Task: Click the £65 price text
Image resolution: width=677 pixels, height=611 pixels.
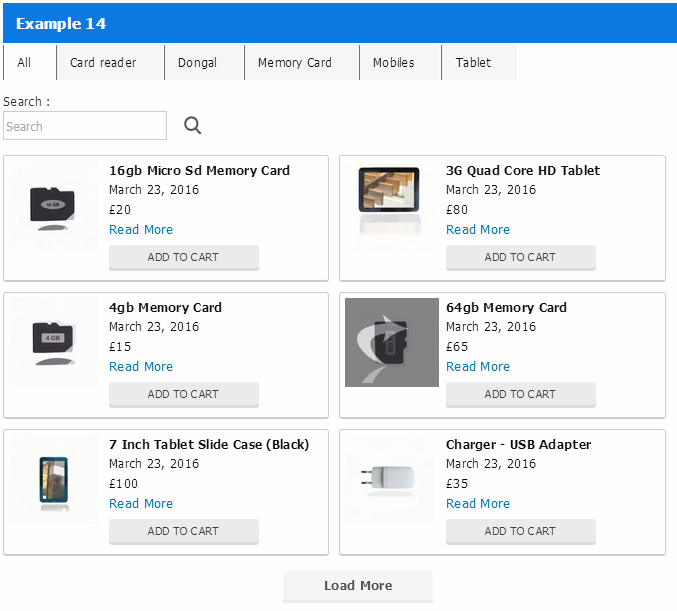Action: (457, 347)
